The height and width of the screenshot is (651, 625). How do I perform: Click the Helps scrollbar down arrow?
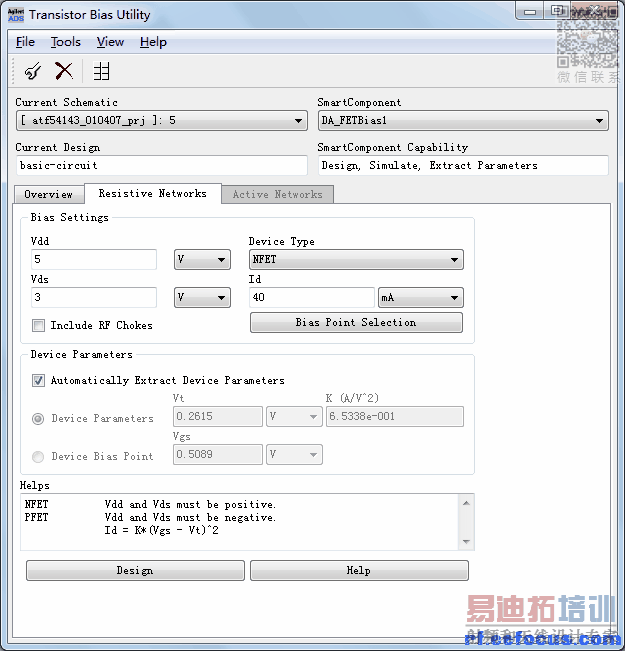pos(466,541)
